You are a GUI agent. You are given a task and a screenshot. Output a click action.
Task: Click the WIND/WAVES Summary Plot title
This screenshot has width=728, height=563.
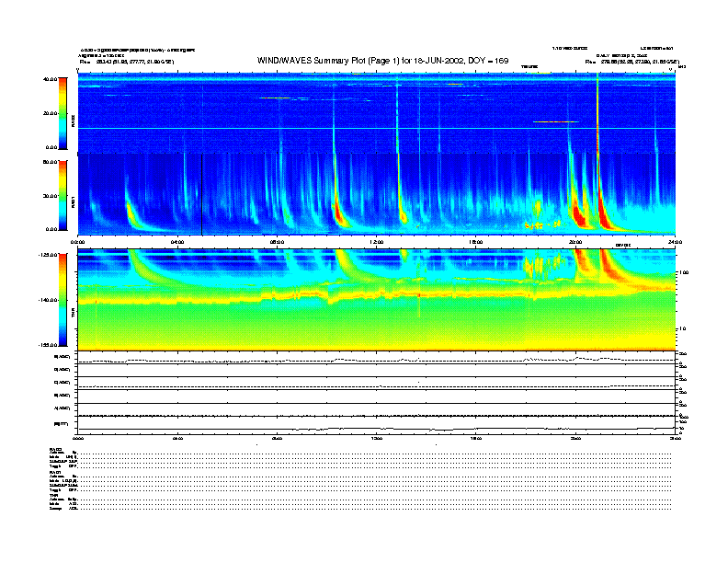pos(382,61)
